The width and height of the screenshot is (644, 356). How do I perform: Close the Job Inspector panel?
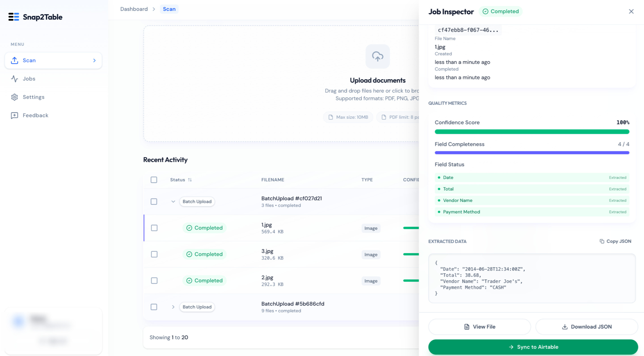pos(631,11)
